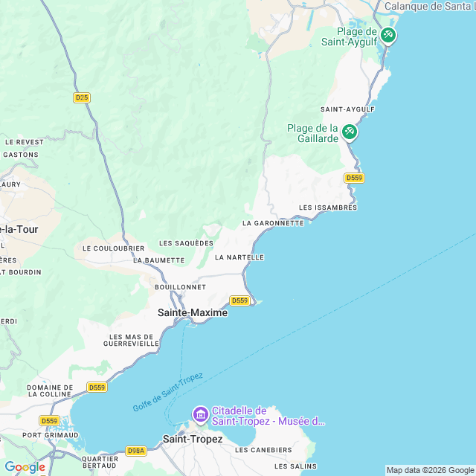This screenshot has width=476, height=476.
Task: Select the D559 shield above Port Grimaud
Action: (50, 421)
